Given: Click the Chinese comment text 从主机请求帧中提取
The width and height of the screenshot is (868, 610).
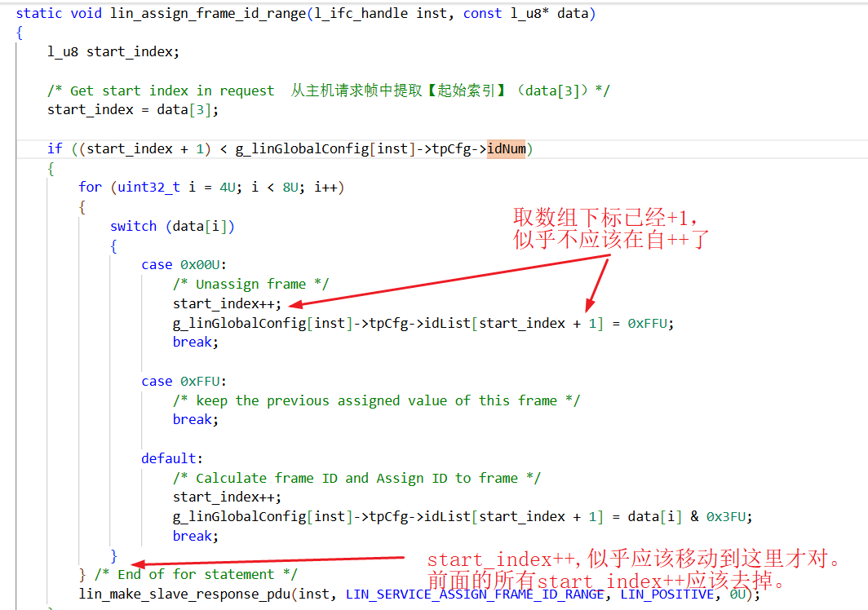Looking at the screenshot, I should coord(356,91).
